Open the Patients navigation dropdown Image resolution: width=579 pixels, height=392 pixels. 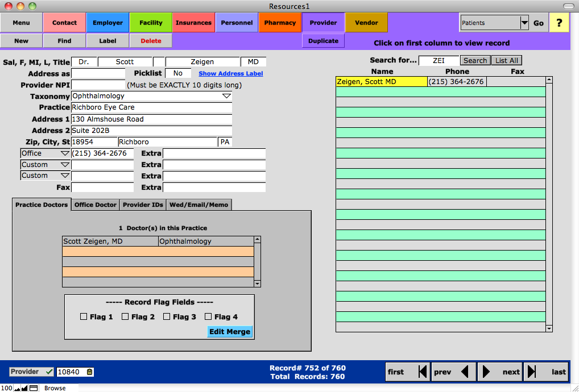524,23
